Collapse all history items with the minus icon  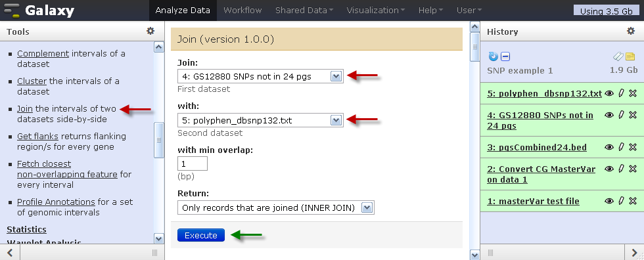coord(505,56)
